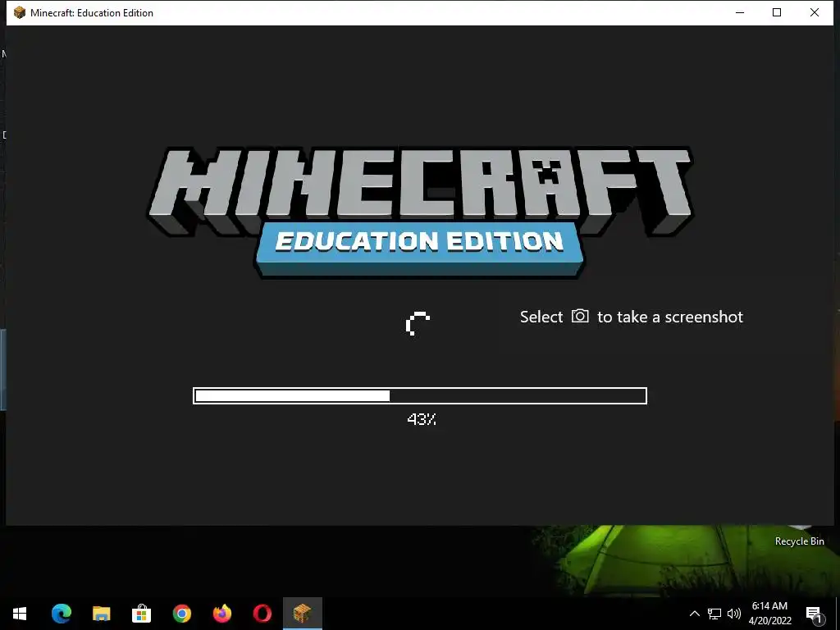Open Microsoft Store from the taskbar
Screen dimensions: 840x630
141,614
